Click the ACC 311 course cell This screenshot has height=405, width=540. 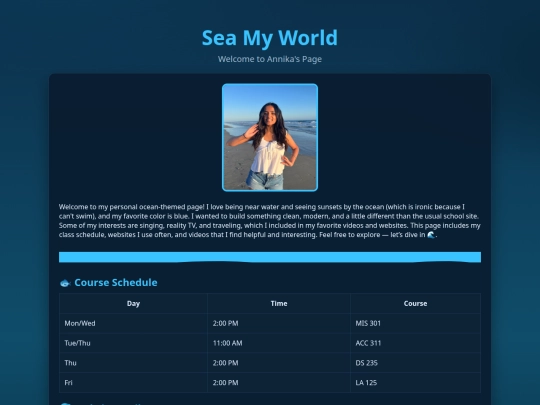tap(415, 343)
